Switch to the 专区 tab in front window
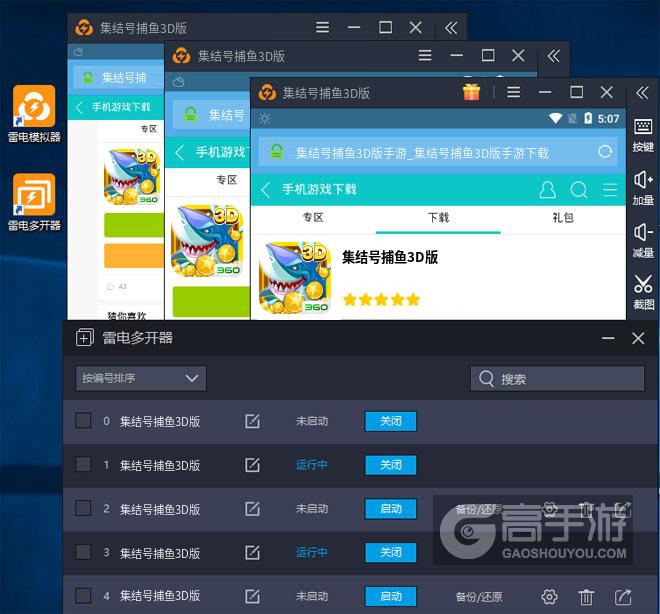Screen dimensions: 660x614 coord(313,218)
